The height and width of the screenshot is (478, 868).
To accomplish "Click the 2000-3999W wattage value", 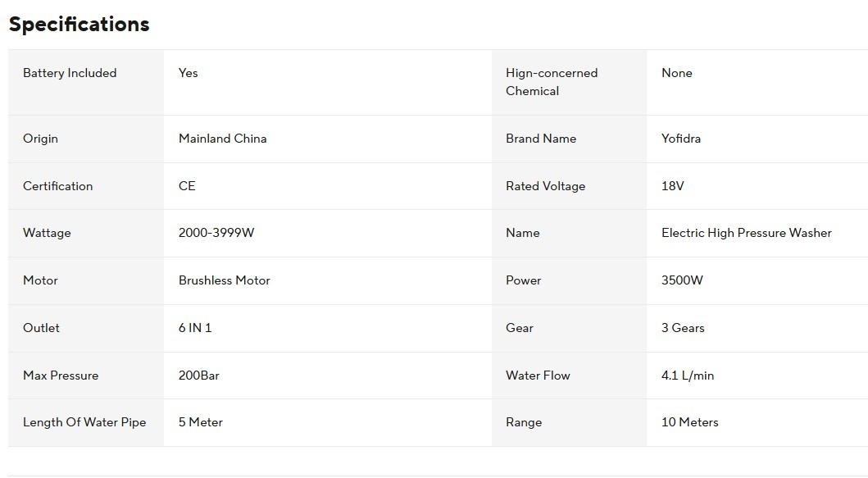I will coord(216,233).
